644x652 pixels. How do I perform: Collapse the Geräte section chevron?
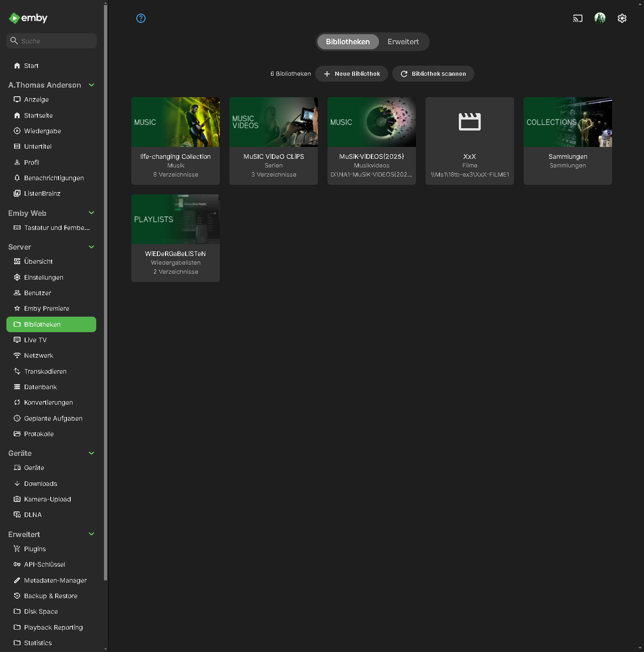pos(91,453)
